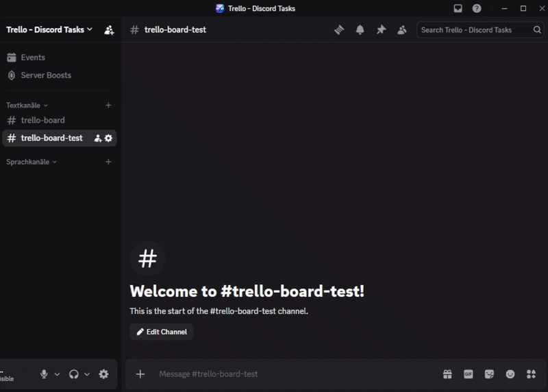Create channel in Textkanäle with plus
This screenshot has width=548, height=392.
coord(108,106)
